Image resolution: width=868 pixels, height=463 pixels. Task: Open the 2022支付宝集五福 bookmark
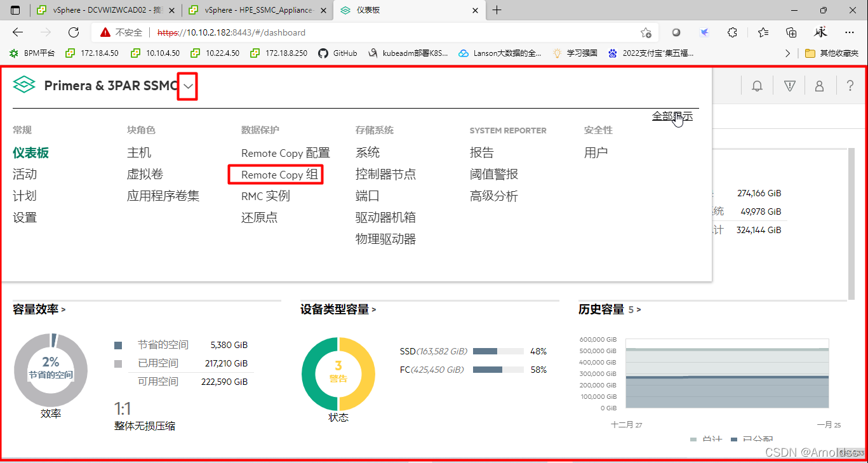coord(651,53)
